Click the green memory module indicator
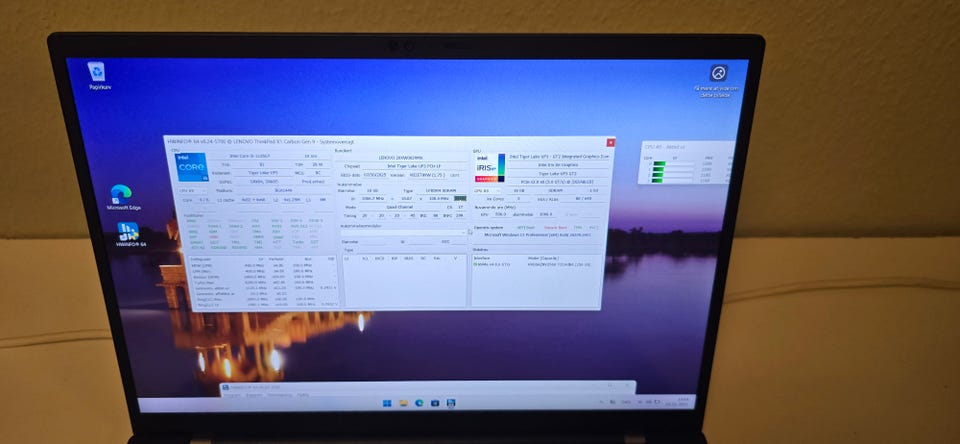The height and width of the screenshot is (444, 960). [460, 198]
